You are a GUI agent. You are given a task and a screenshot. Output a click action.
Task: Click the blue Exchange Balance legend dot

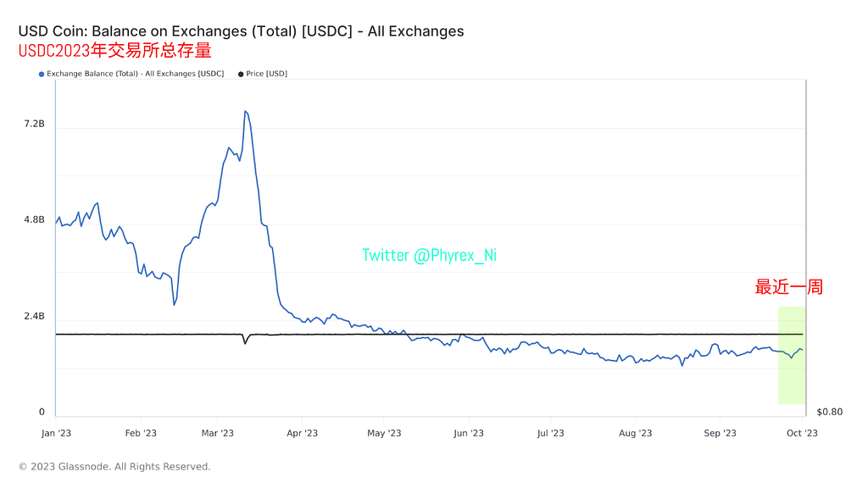pyautogui.click(x=42, y=75)
